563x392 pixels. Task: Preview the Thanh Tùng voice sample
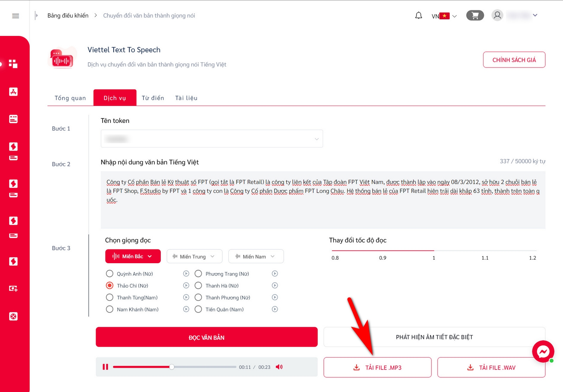tap(186, 297)
